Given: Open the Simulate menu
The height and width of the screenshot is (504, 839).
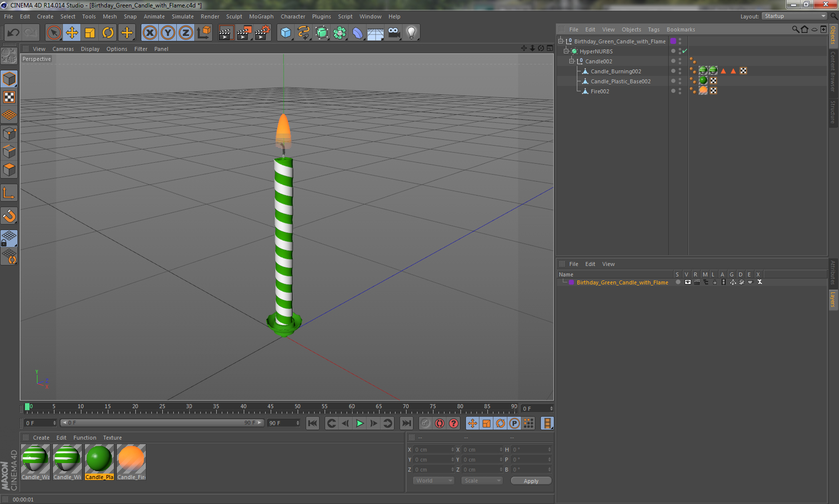Looking at the screenshot, I should tap(183, 16).
